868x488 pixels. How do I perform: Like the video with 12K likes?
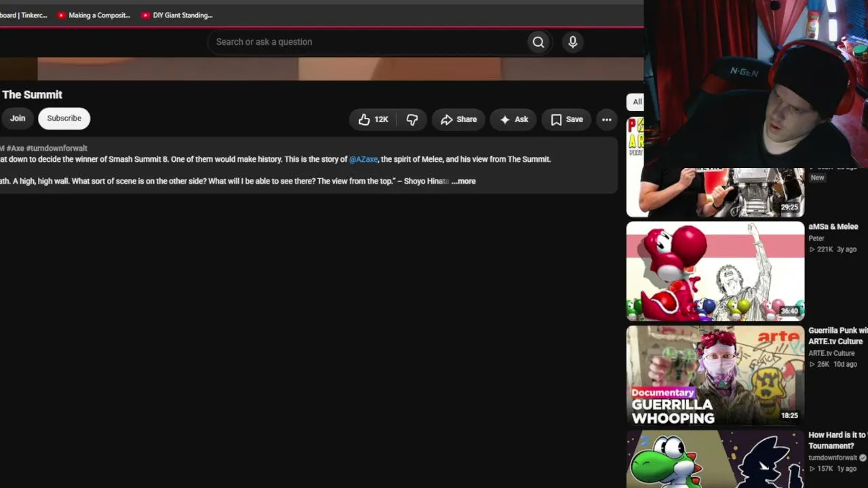[x=373, y=119]
